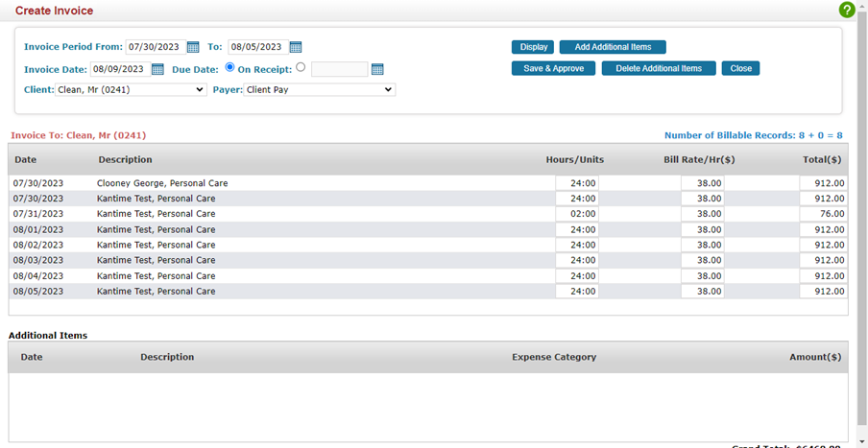Click the custom Due Date text field
868x448 pixels.
[x=339, y=69]
